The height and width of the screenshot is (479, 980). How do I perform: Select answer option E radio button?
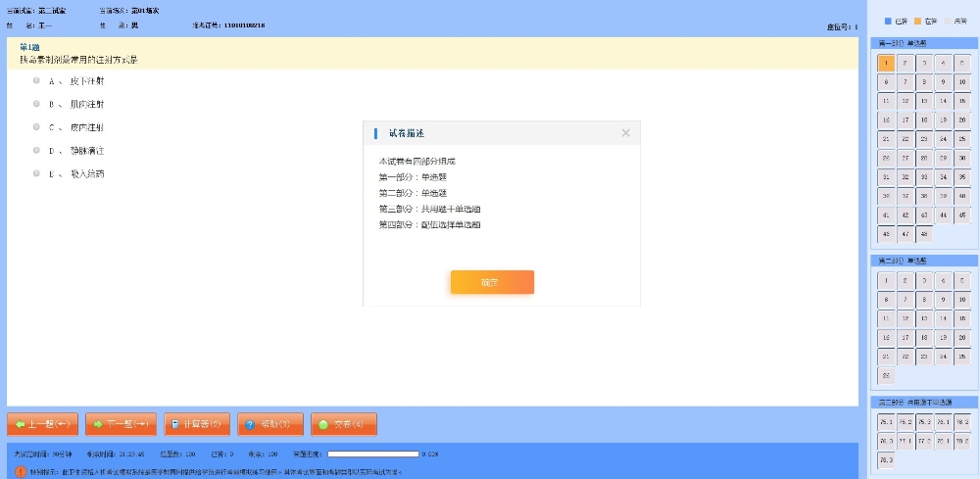[36, 173]
